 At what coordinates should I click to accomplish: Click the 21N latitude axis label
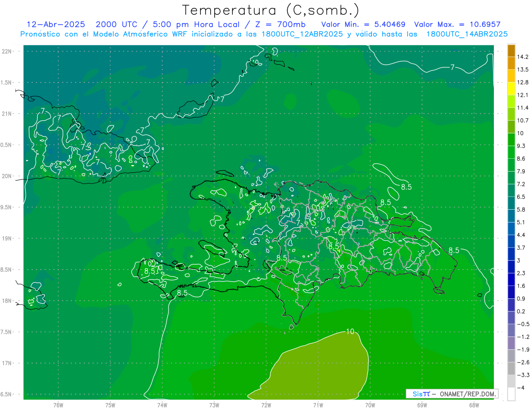pos(7,114)
